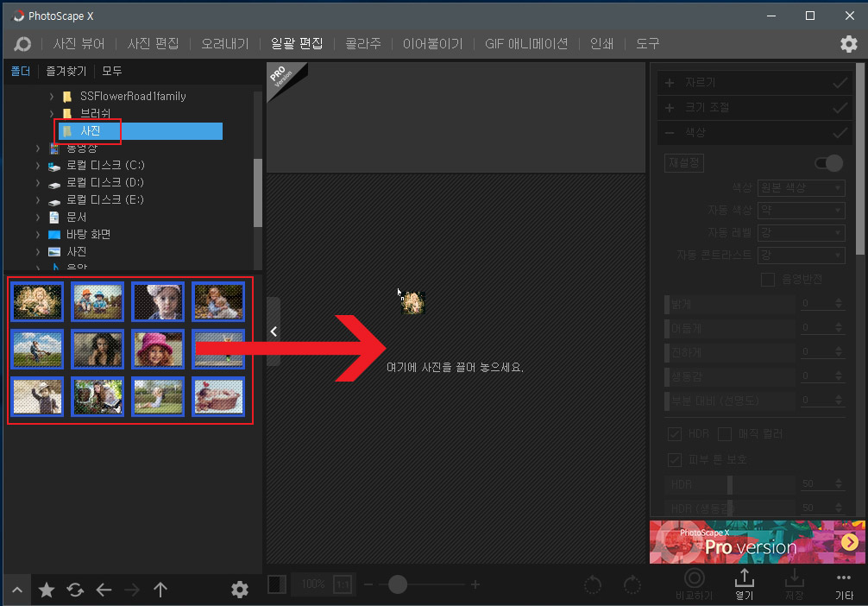Uncheck the HDR checkbox

coord(674,433)
